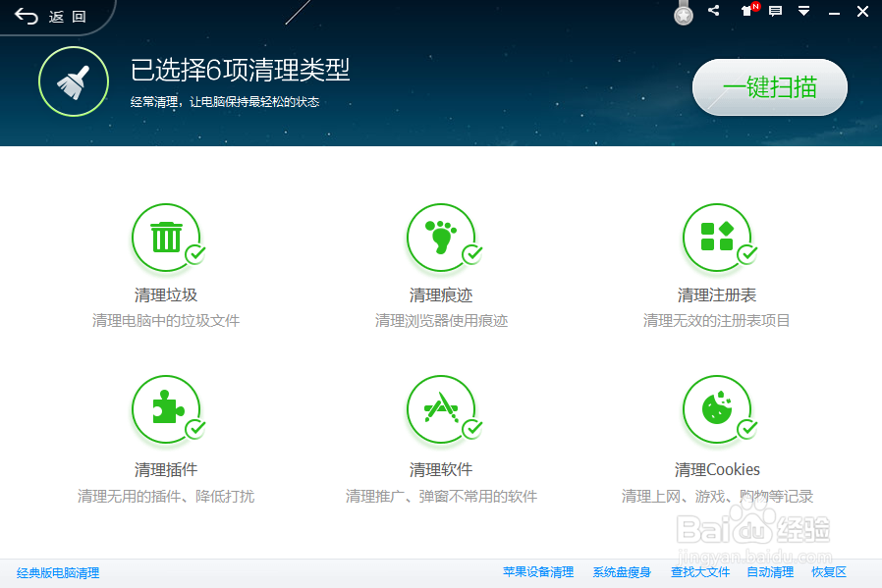Open 自动清理 from the bottom bar

point(769,573)
